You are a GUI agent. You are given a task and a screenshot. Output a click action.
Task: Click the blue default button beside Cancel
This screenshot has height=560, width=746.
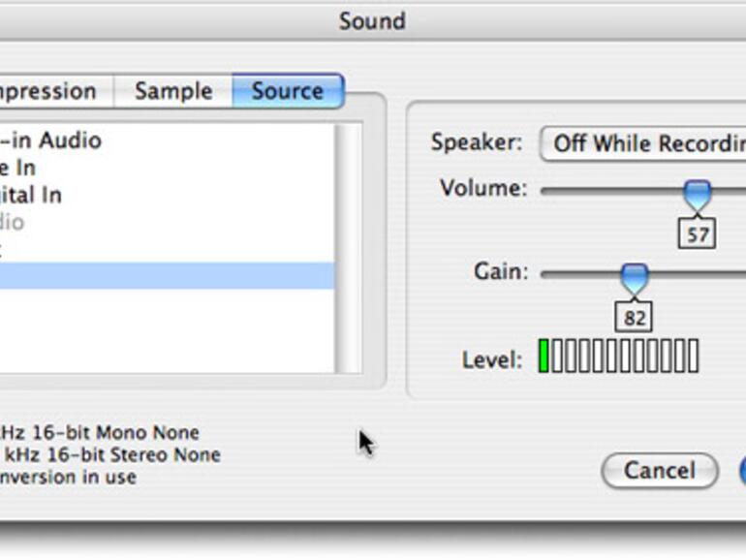pyautogui.click(x=741, y=471)
